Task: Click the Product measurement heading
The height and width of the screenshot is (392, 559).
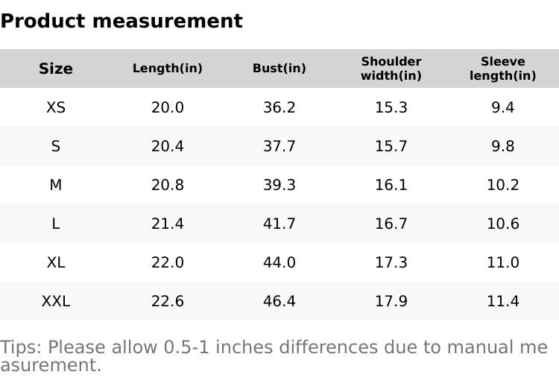Action: (x=121, y=21)
